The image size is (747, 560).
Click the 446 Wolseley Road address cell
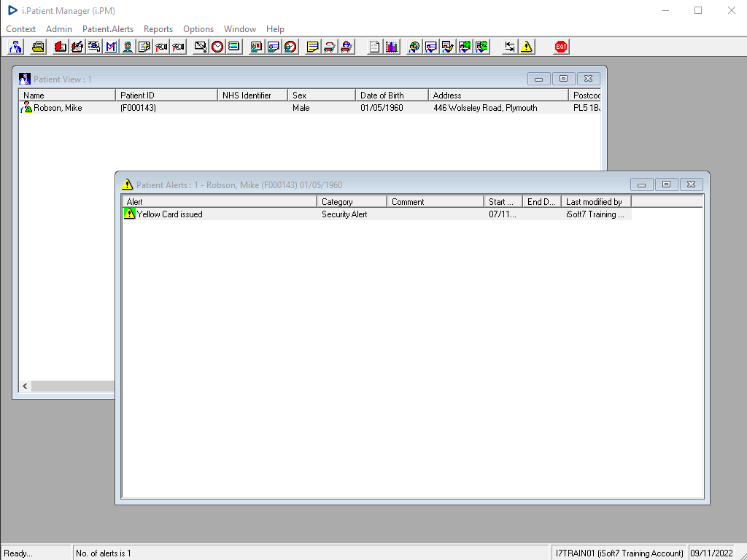coord(485,108)
